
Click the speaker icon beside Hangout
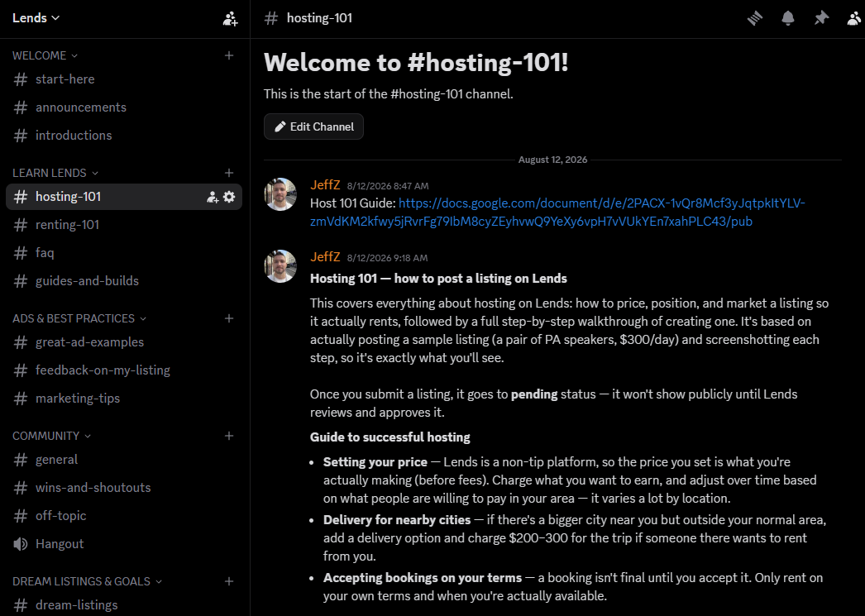click(21, 544)
